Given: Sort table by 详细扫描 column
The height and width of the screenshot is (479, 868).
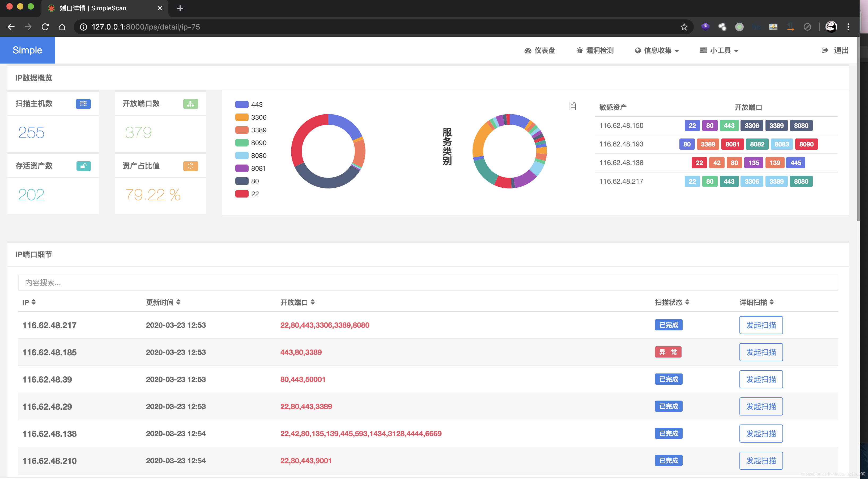Looking at the screenshot, I should pos(756,302).
